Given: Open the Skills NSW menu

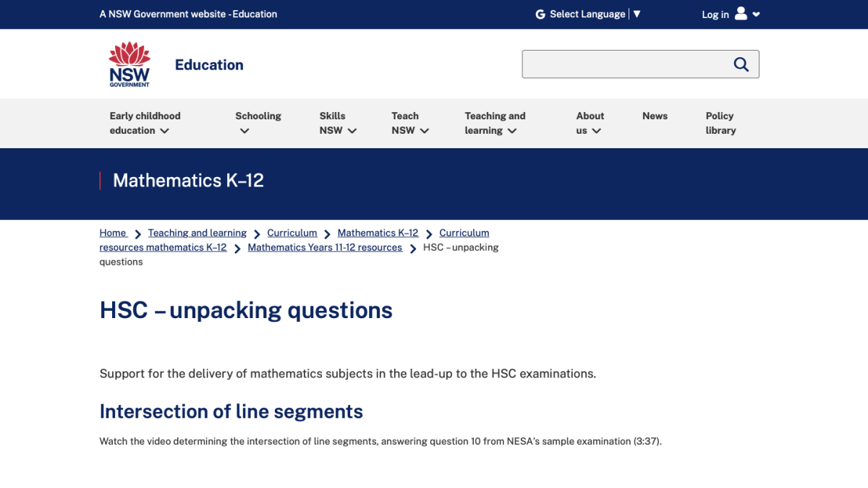Looking at the screenshot, I should click(x=338, y=123).
